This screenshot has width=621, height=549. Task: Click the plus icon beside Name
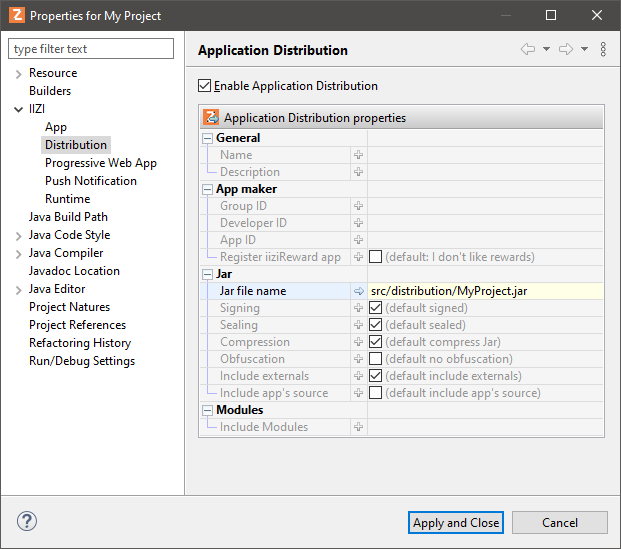[x=358, y=155]
